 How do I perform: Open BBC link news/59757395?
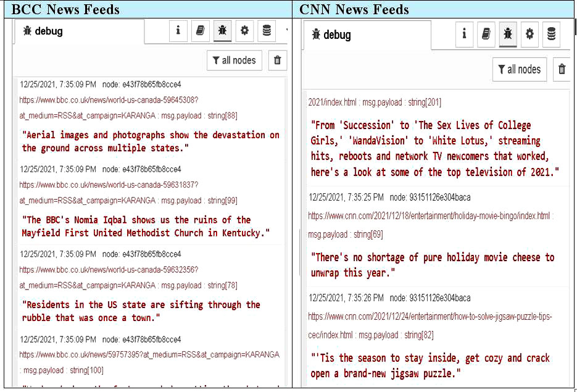click(149, 355)
